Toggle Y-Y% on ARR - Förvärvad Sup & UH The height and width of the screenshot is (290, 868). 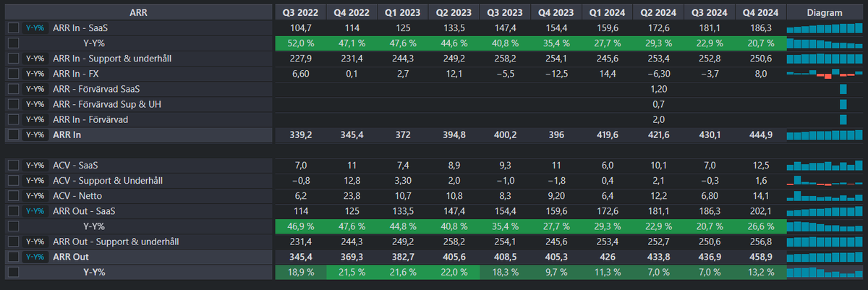35,103
